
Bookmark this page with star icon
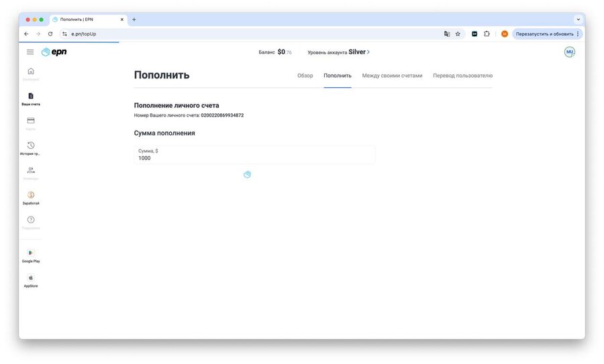[458, 34]
